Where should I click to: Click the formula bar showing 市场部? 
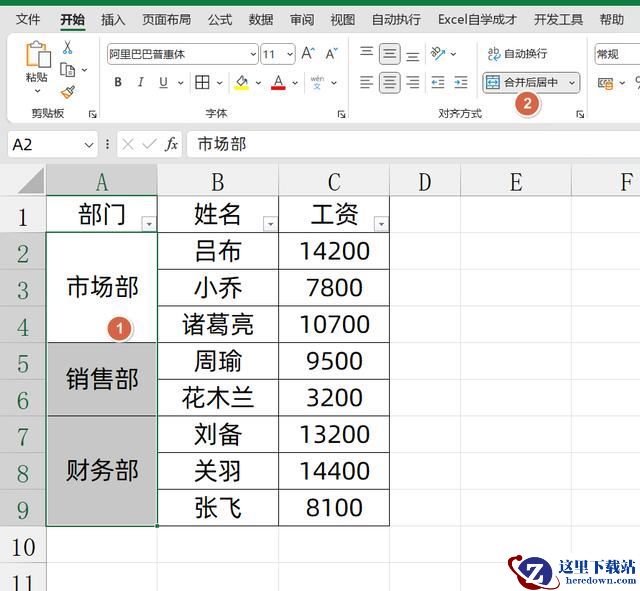point(413,144)
